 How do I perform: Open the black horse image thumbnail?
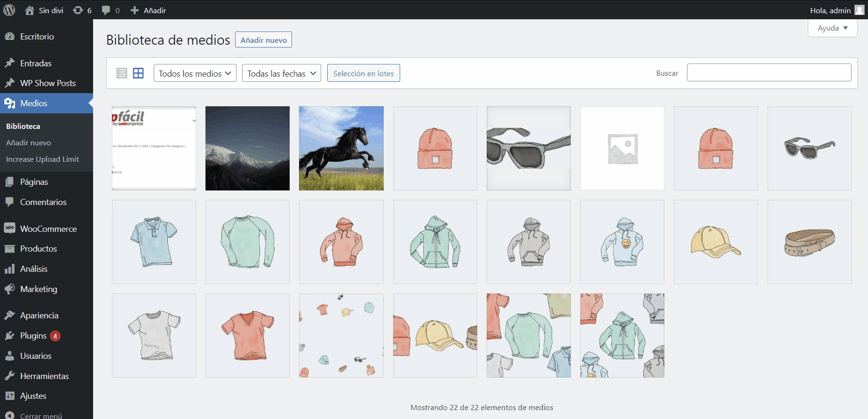tap(341, 148)
